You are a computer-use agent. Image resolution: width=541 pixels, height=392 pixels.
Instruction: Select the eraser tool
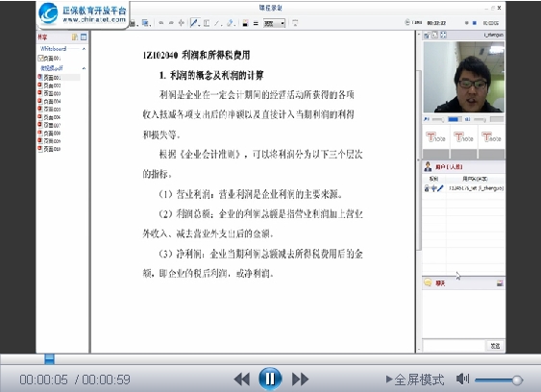[230, 23]
